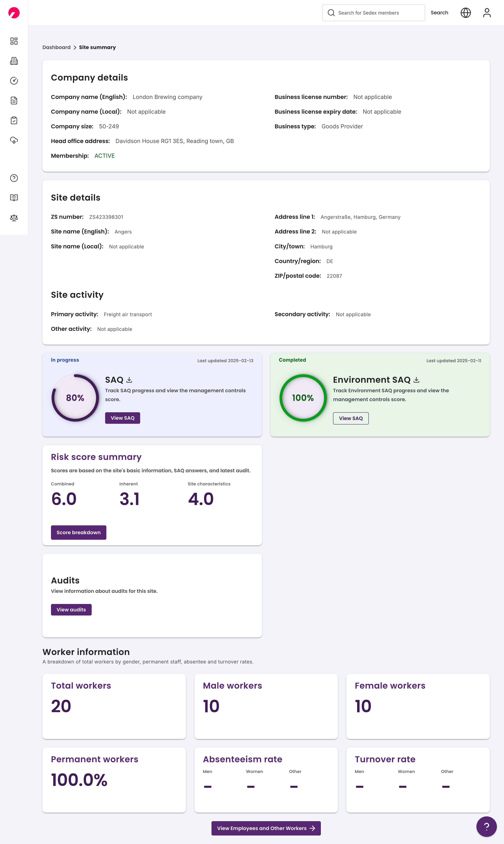Open the risk gauge icon in sidebar

coord(14,81)
